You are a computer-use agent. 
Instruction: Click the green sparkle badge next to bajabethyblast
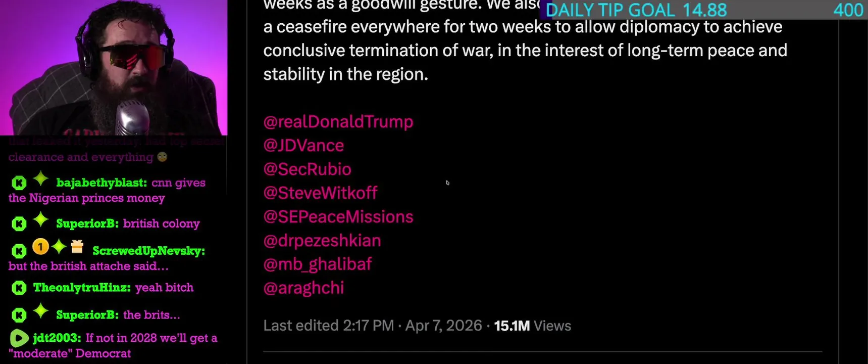41,179
